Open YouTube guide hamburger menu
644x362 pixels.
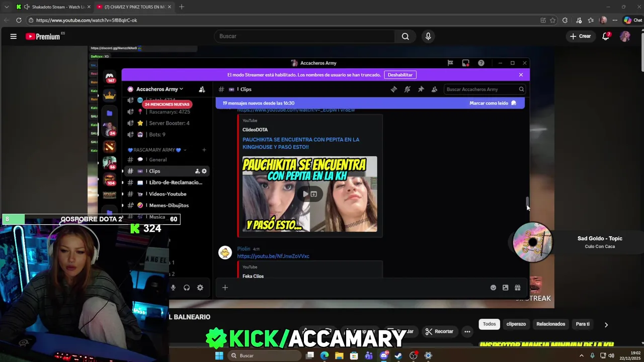14,36
